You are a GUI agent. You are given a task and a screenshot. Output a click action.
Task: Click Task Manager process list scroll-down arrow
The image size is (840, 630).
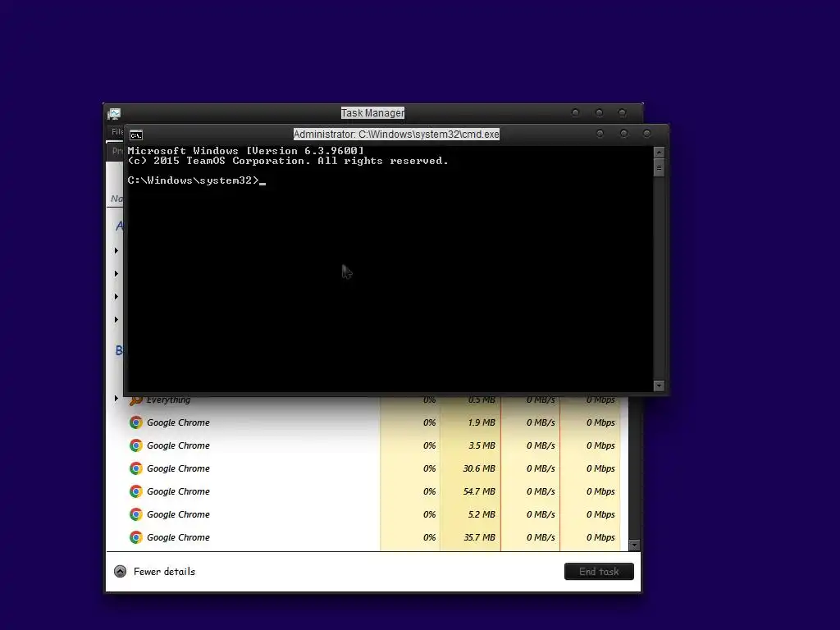click(x=634, y=546)
